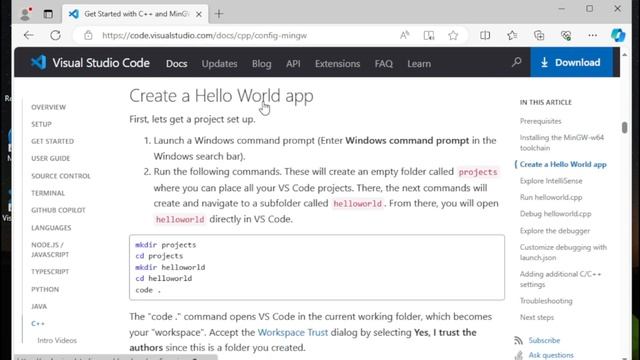Screen dimensions: 640x360
Task: Open the Intro Videos page
Action: 57,340
